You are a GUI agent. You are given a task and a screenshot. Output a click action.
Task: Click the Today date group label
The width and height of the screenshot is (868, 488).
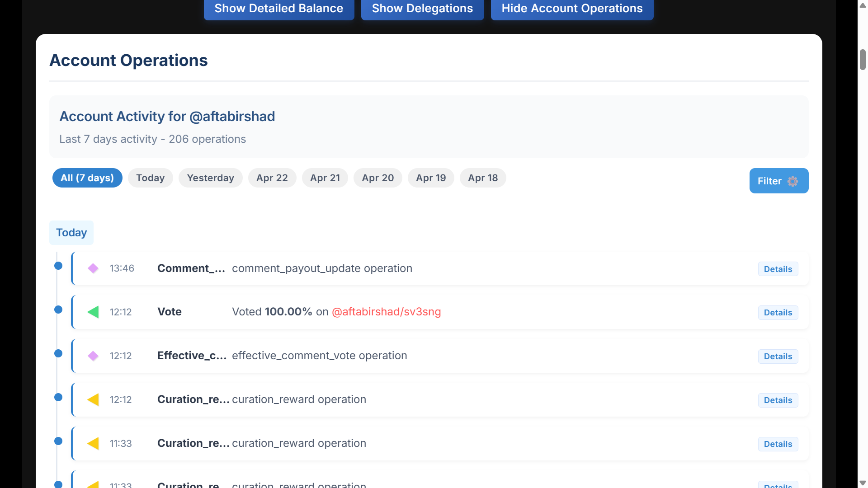(71, 233)
